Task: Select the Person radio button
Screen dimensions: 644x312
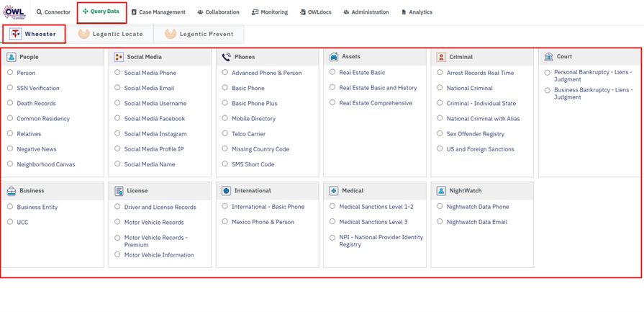Action: pos(10,72)
